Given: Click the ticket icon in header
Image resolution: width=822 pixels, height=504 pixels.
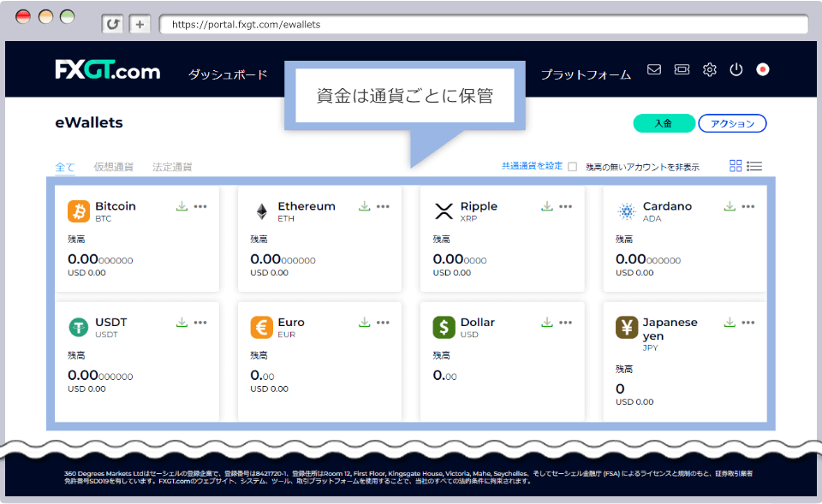Looking at the screenshot, I should pyautogui.click(x=682, y=69).
